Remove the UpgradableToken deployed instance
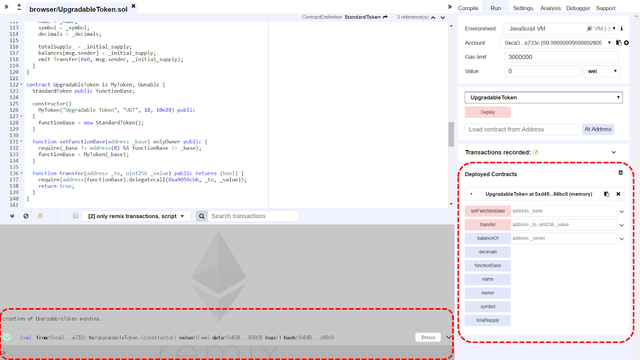The image size is (640, 360). click(x=618, y=194)
